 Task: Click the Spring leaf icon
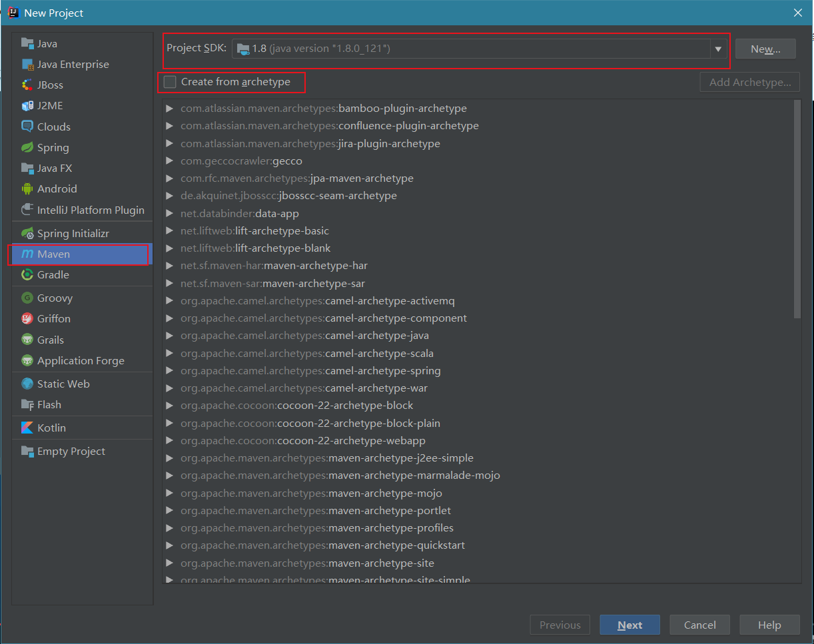[27, 147]
